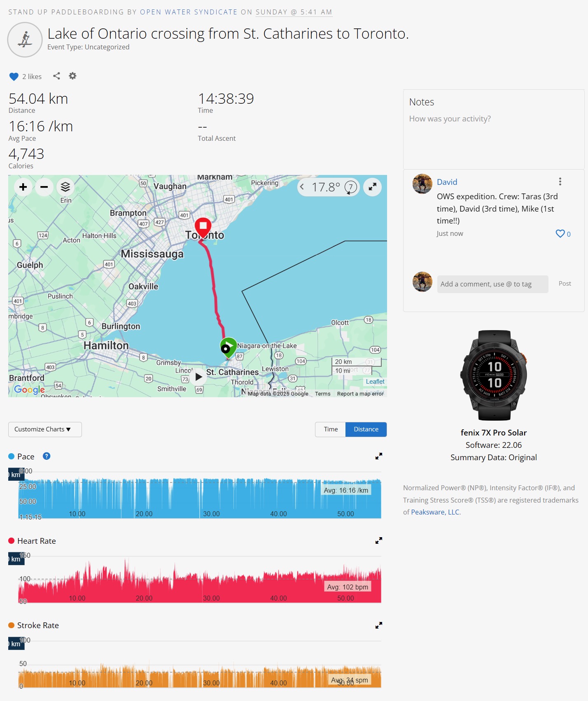The image size is (588, 701).
Task: Open the three-dot menu on David's comment
Action: coord(560,182)
